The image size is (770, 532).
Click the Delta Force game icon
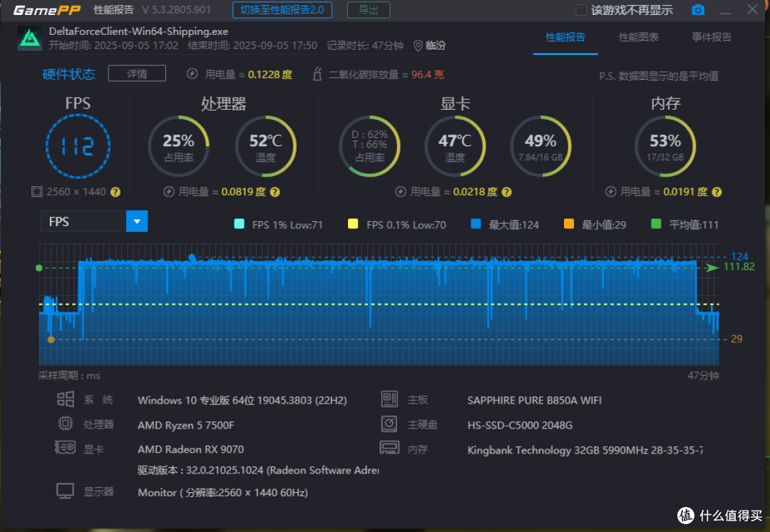[30, 39]
